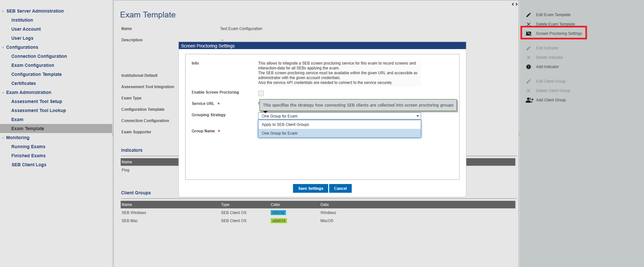Choose 'Apply to SEB Client Groups' option

tap(339, 125)
